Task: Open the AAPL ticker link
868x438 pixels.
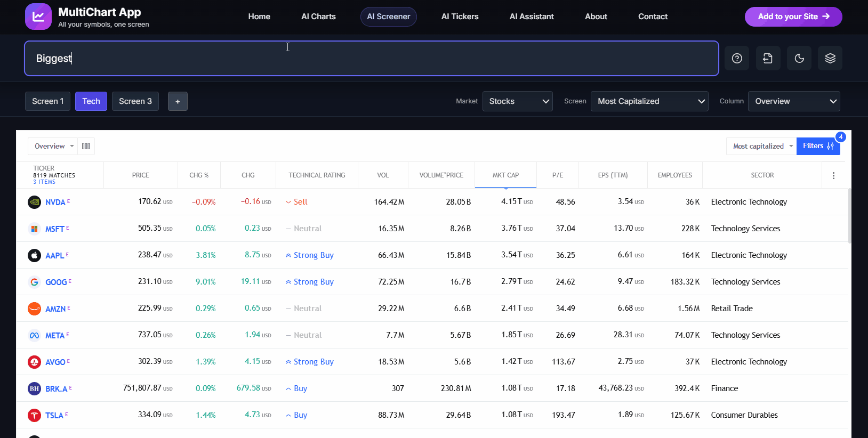Action: pos(54,256)
